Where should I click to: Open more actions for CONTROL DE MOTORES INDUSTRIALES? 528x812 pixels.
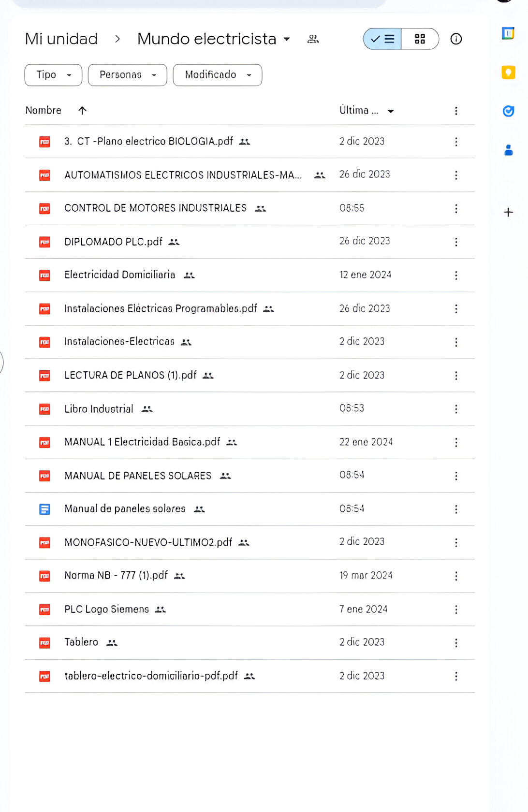(x=456, y=208)
